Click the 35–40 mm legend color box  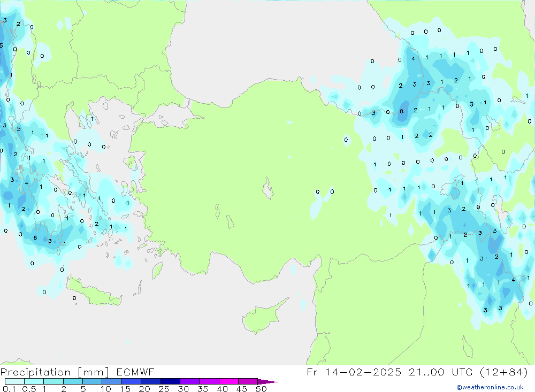[x=209, y=381]
